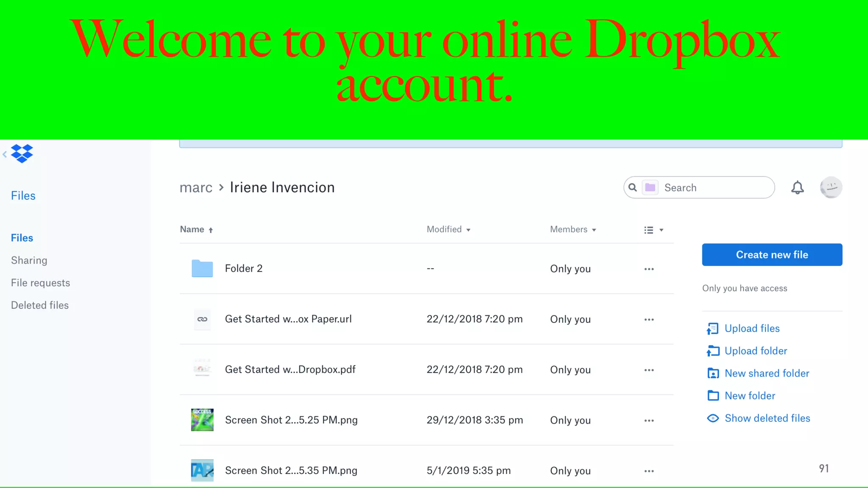Open the Get Started w...Dropbox.pdf file name
The width and height of the screenshot is (868, 488).
click(x=290, y=369)
